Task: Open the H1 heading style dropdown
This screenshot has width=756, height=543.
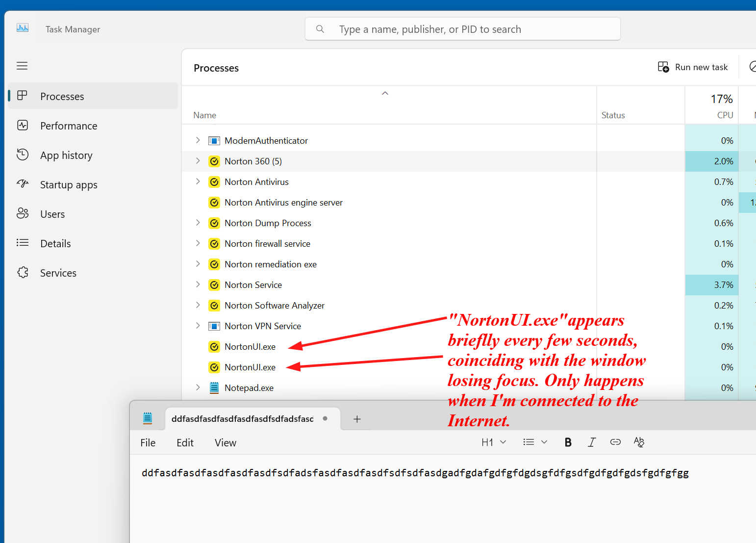Action: pyautogui.click(x=493, y=442)
